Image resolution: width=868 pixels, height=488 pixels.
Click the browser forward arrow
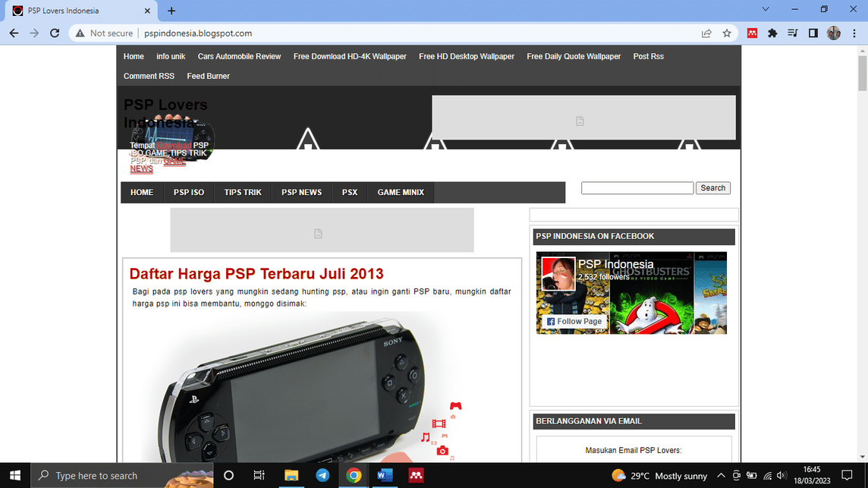click(34, 33)
